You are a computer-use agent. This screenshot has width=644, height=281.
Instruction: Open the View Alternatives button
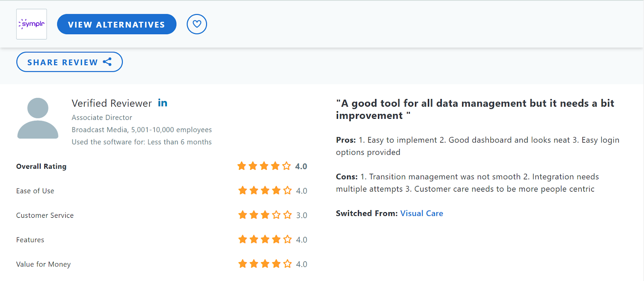(117, 24)
